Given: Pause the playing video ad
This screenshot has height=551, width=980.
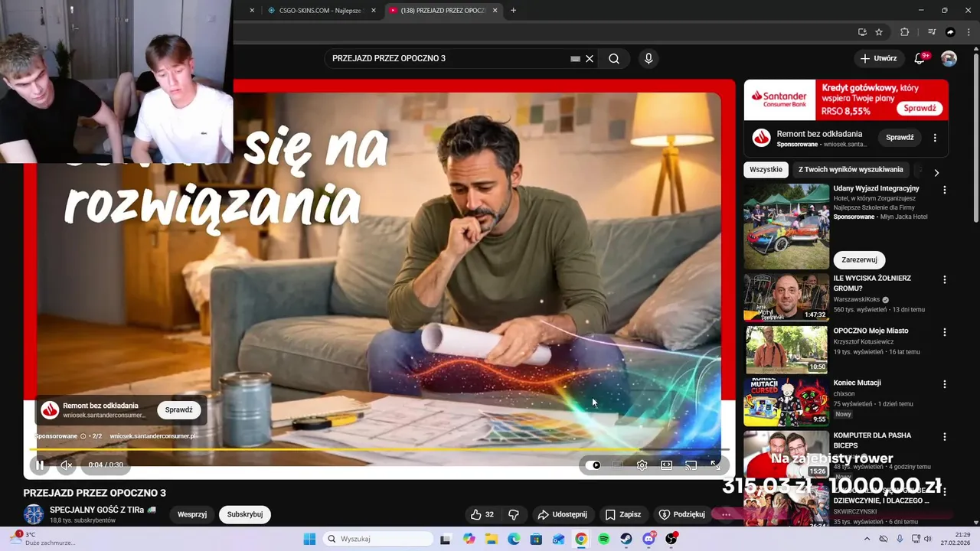Looking at the screenshot, I should point(40,465).
